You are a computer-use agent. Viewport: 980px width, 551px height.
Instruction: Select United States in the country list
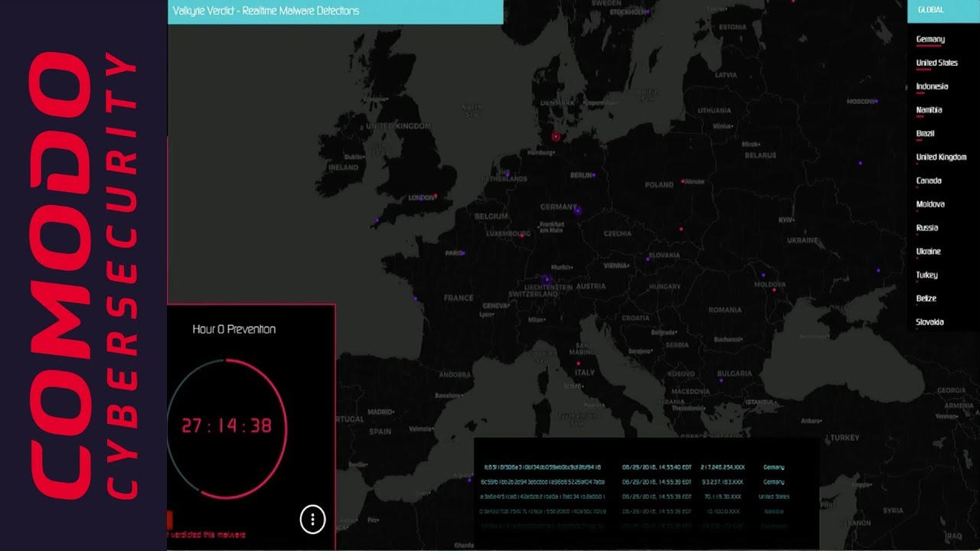click(x=937, y=63)
